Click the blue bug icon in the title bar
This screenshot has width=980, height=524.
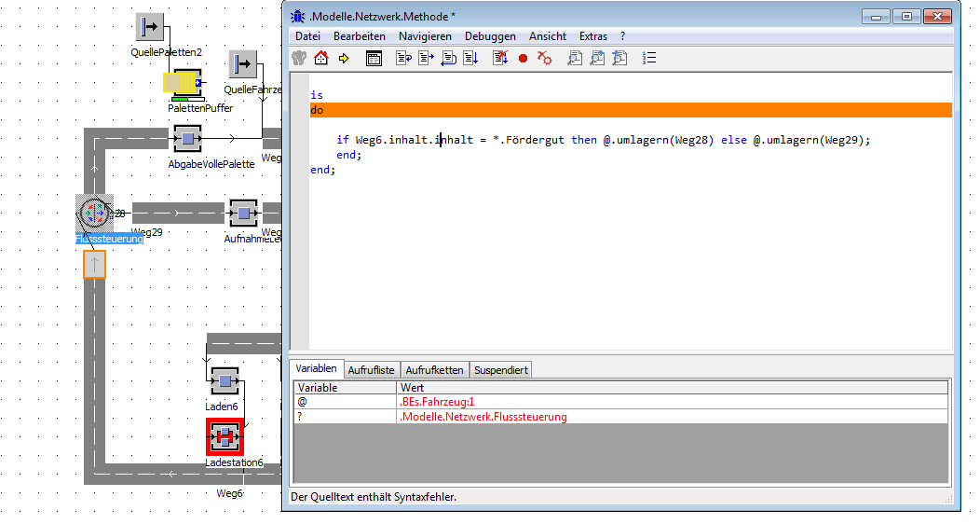click(298, 16)
